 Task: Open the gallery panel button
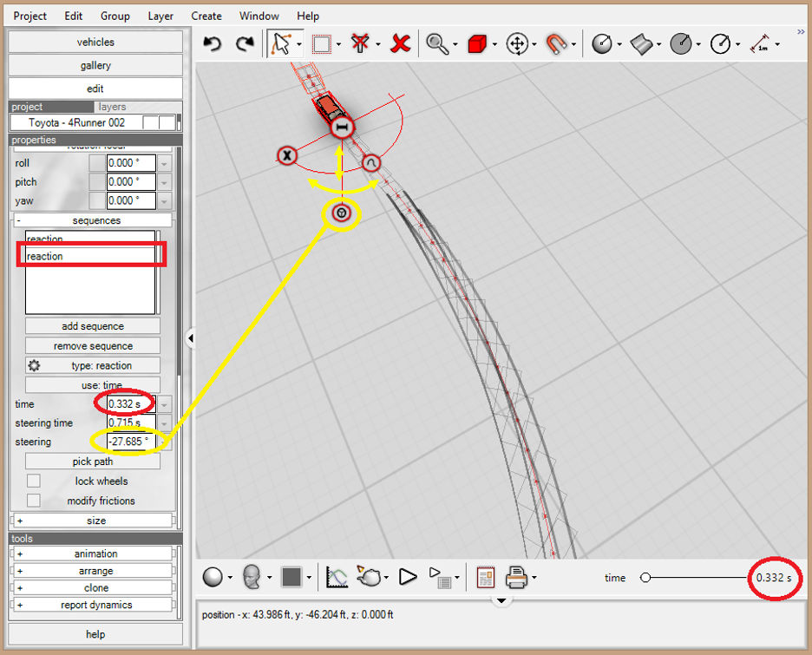click(x=95, y=65)
